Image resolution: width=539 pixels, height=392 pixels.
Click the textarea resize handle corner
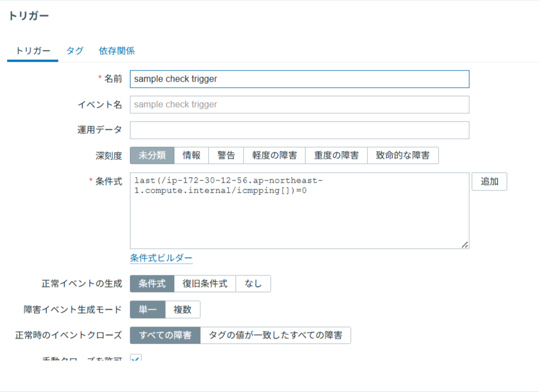pyautogui.click(x=465, y=244)
